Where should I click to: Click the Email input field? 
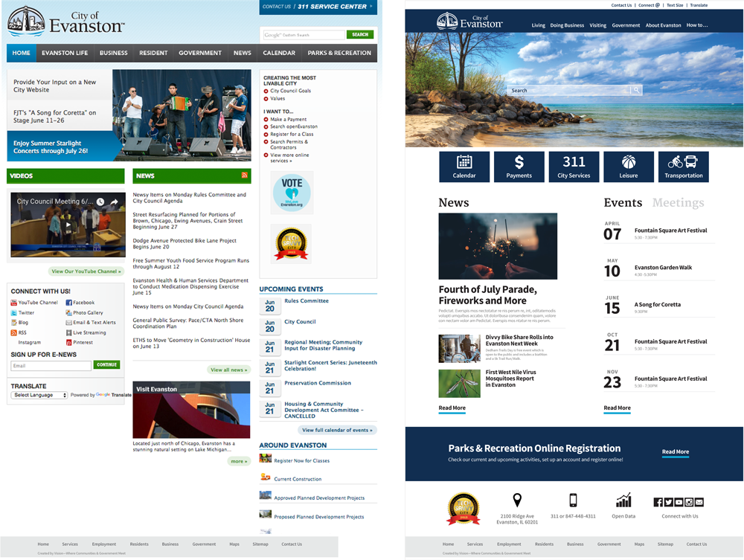pyautogui.click(x=51, y=365)
